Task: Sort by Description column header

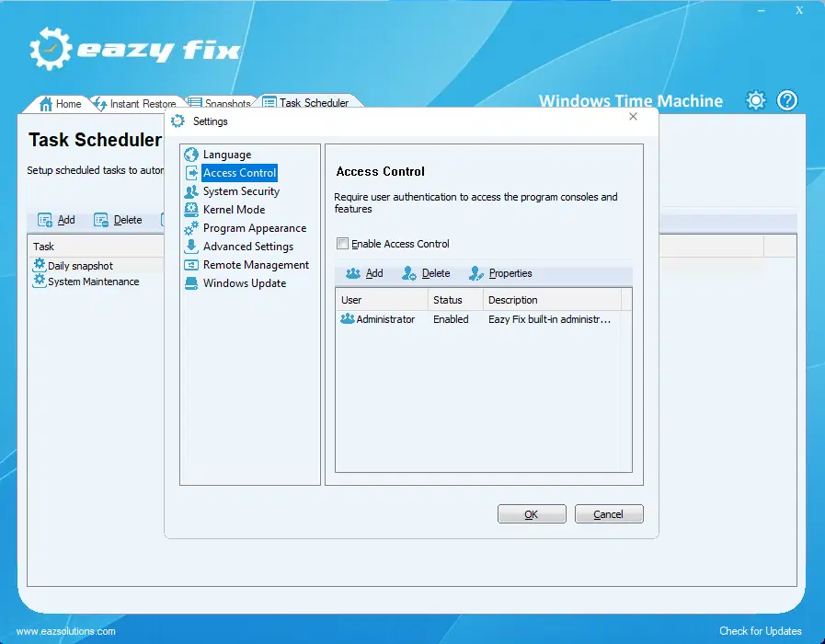Action: coord(552,300)
